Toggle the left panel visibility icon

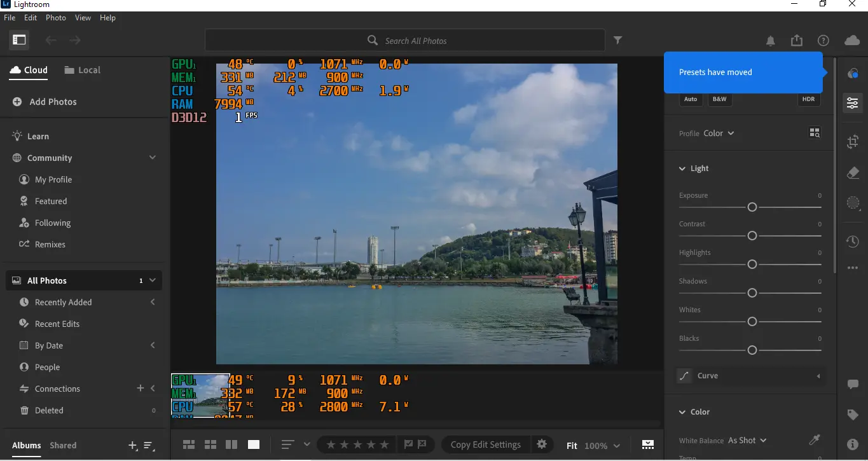click(x=20, y=40)
